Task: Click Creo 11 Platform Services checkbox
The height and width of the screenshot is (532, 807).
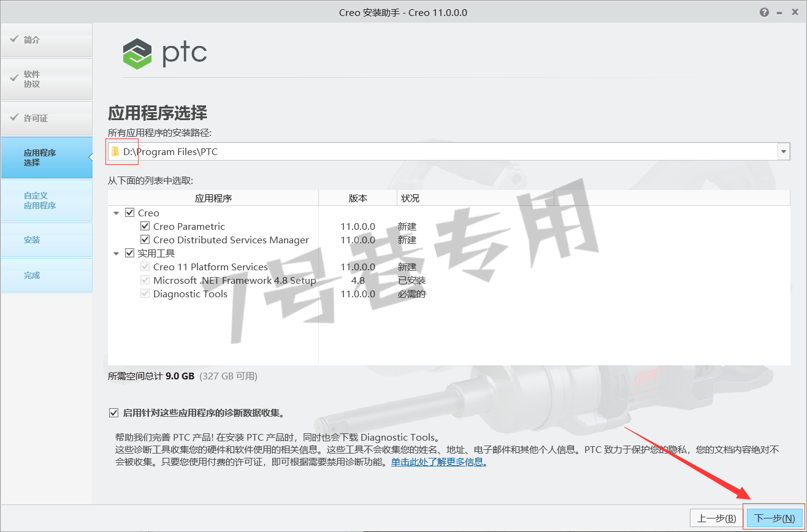Action: tap(145, 267)
